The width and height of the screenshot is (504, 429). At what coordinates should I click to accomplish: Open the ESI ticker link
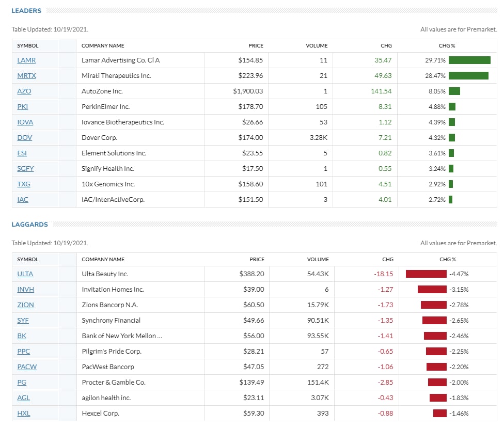(x=22, y=153)
